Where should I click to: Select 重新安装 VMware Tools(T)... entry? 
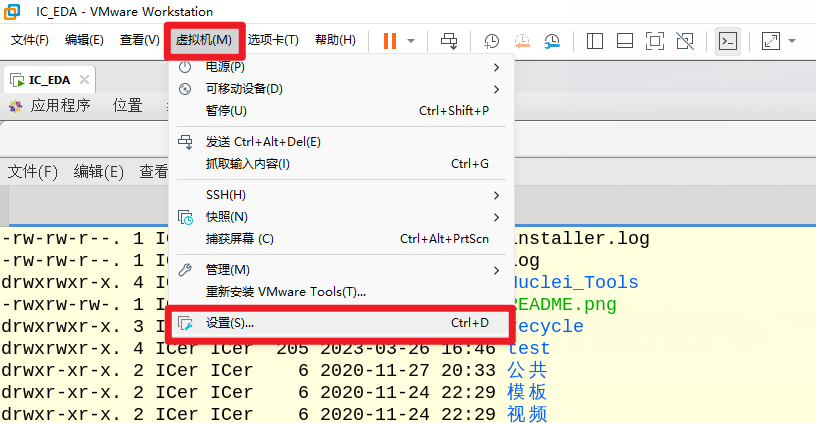point(341,292)
